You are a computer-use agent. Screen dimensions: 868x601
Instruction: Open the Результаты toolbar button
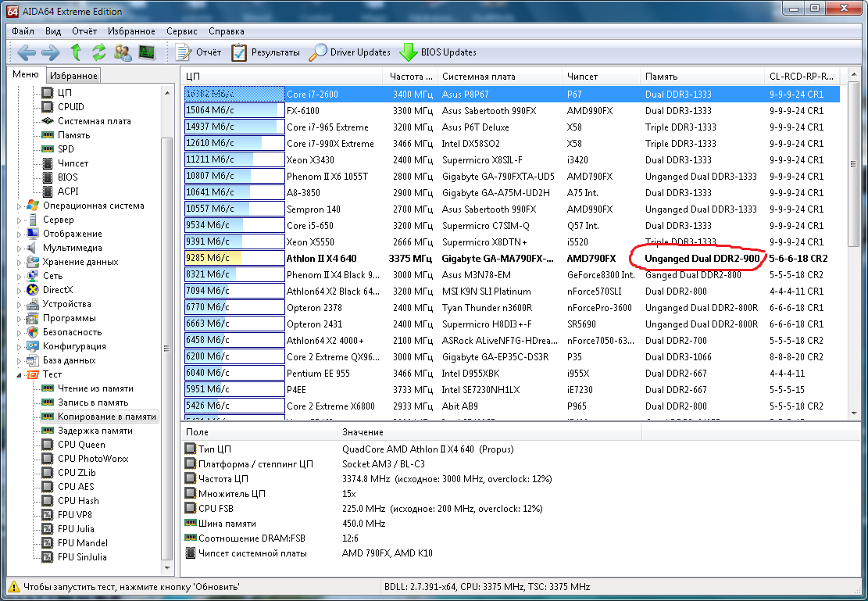pos(265,52)
